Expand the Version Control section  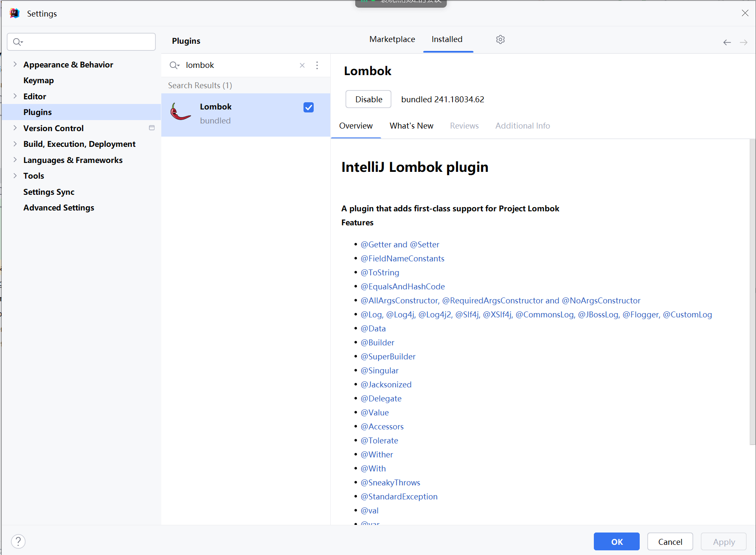coord(15,128)
